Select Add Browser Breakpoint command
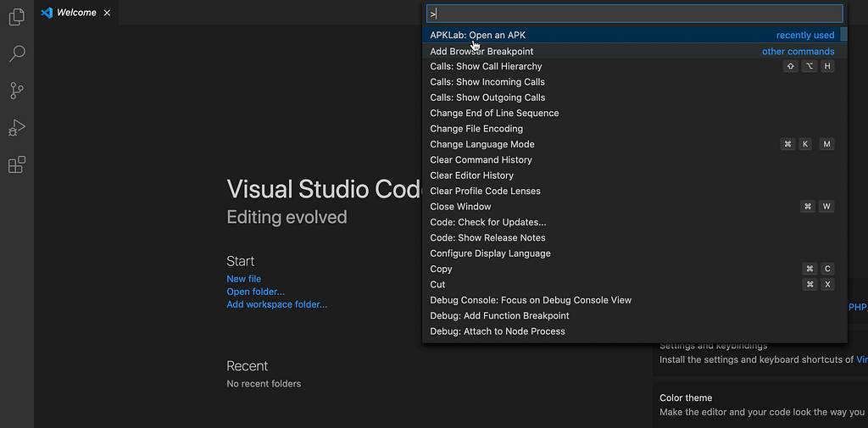Viewport: 868px width, 428px height. click(x=481, y=52)
